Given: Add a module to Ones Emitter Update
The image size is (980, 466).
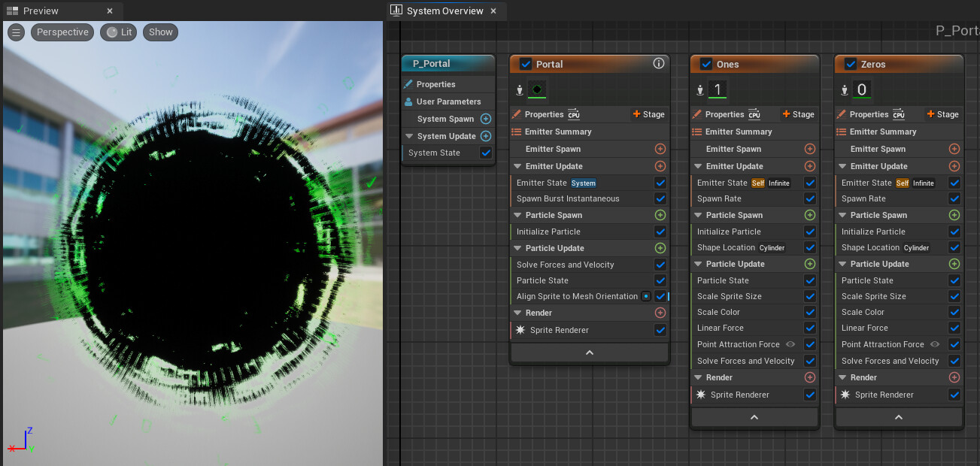Looking at the screenshot, I should pyautogui.click(x=810, y=166).
